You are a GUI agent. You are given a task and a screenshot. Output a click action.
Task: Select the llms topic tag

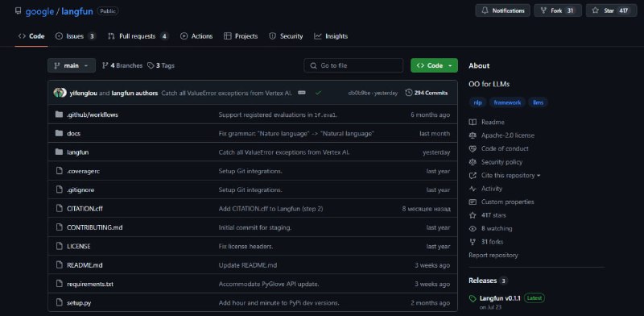click(x=538, y=102)
